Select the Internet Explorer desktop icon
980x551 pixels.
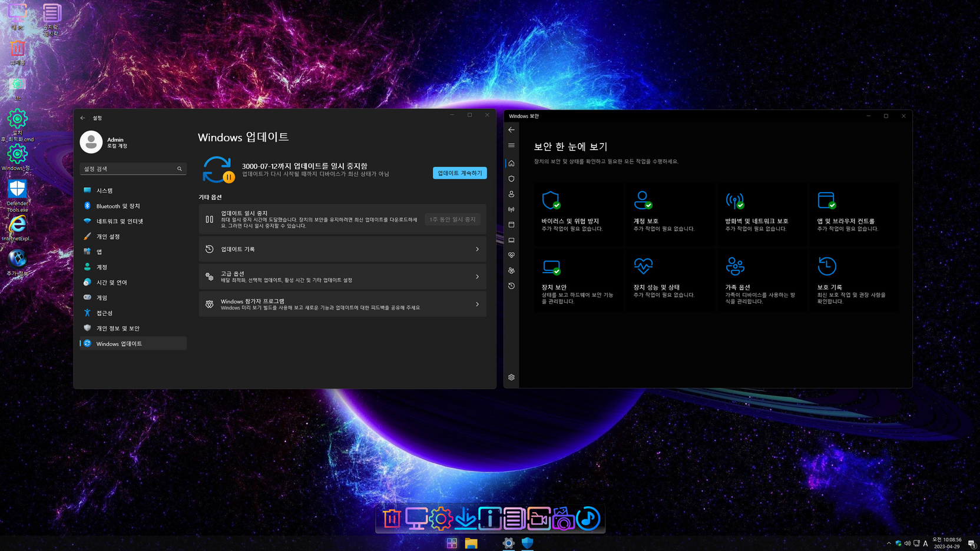click(x=17, y=228)
